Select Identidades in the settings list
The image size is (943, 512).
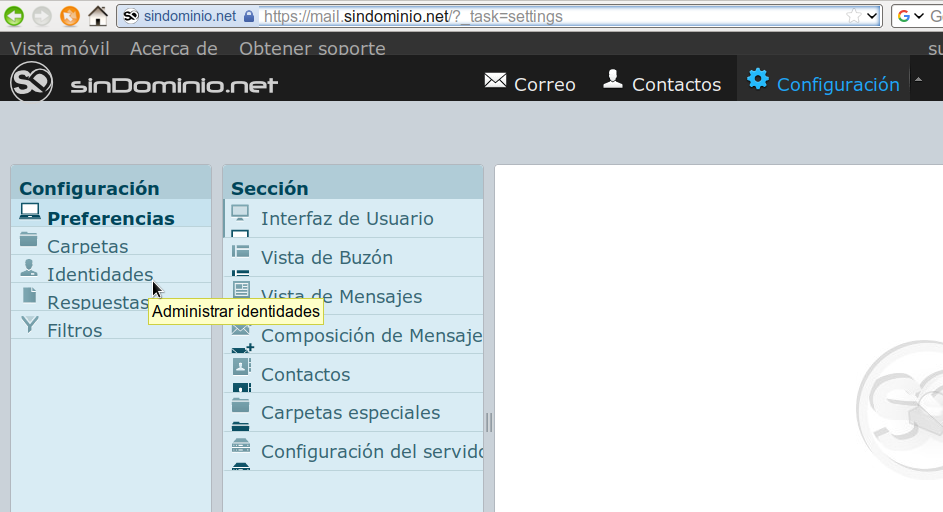point(100,275)
